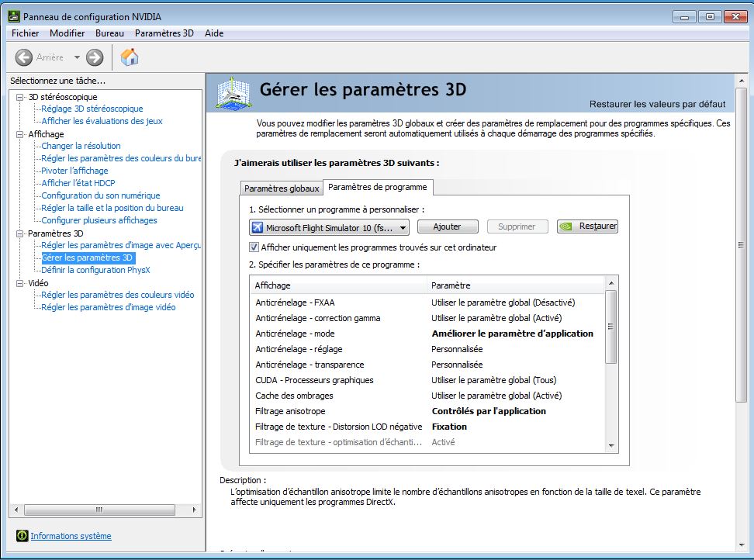Viewport: 754px width, 560px height.
Task: Click task tree horizontal scroll right arrow
Action: [x=194, y=510]
